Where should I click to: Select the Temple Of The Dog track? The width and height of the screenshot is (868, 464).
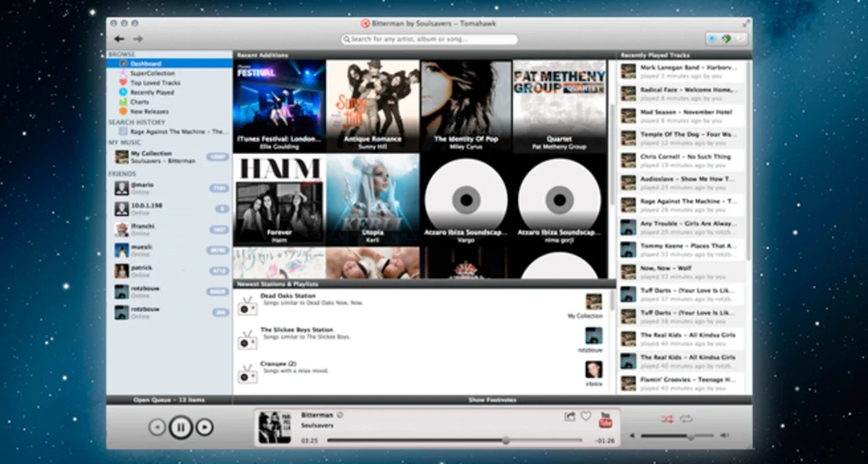(x=682, y=138)
